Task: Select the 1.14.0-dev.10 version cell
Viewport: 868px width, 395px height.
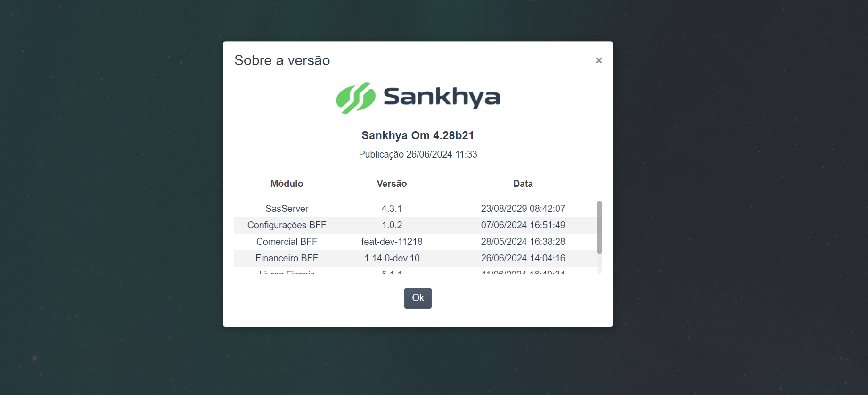Action: pos(392,258)
